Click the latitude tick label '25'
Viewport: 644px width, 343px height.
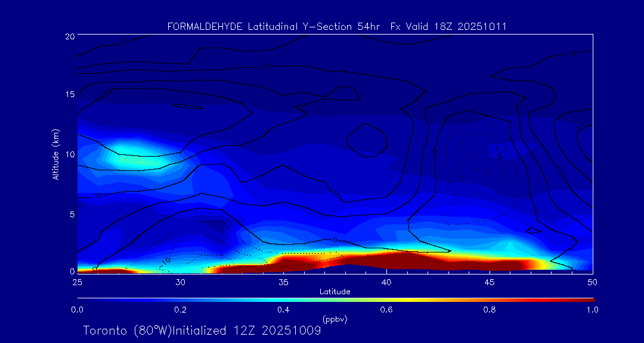77,282
